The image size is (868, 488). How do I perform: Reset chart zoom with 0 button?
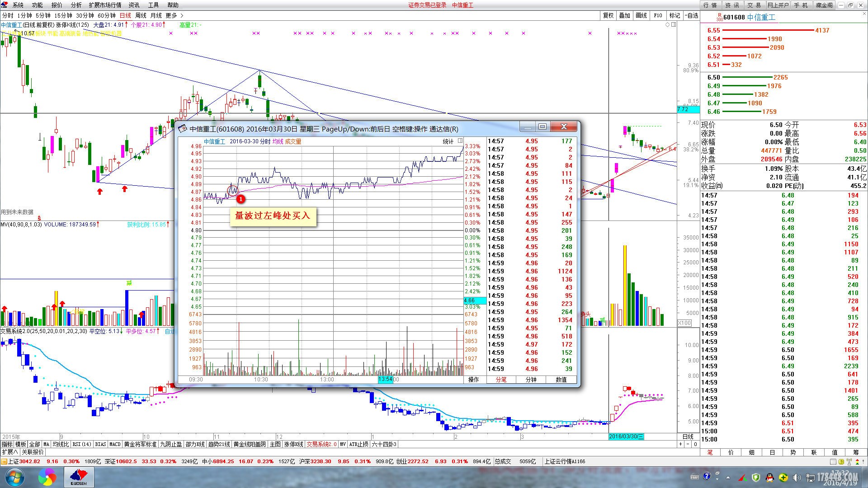click(x=695, y=444)
